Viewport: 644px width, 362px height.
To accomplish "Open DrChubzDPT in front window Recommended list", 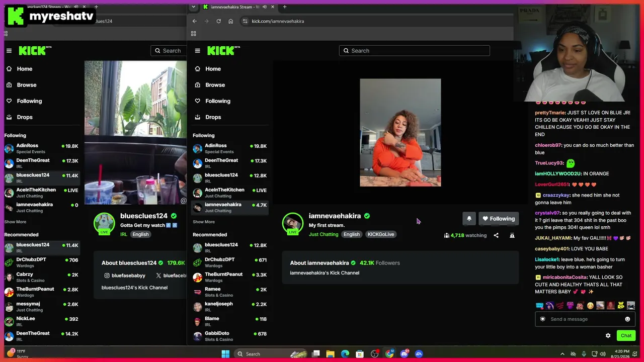I will pyautogui.click(x=230, y=262).
